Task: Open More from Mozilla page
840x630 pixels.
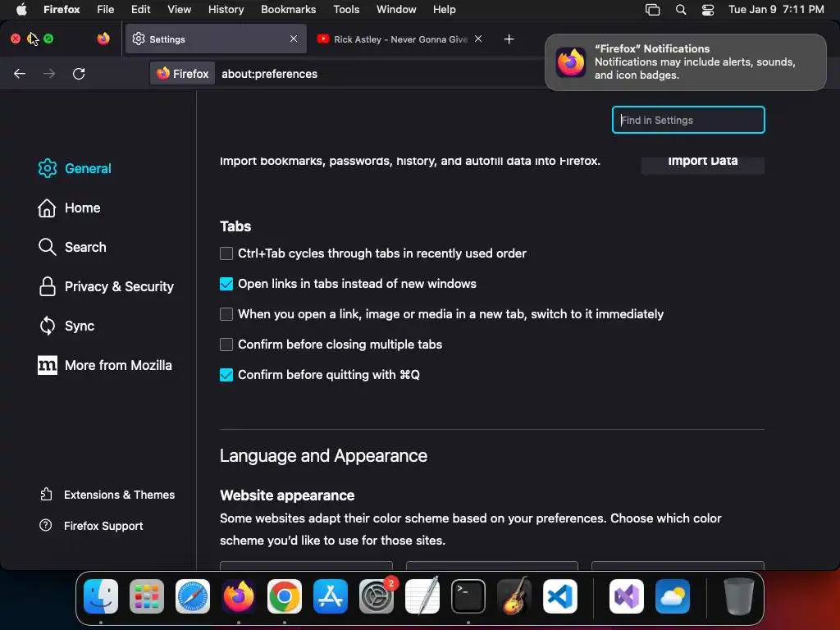Action: click(x=105, y=365)
